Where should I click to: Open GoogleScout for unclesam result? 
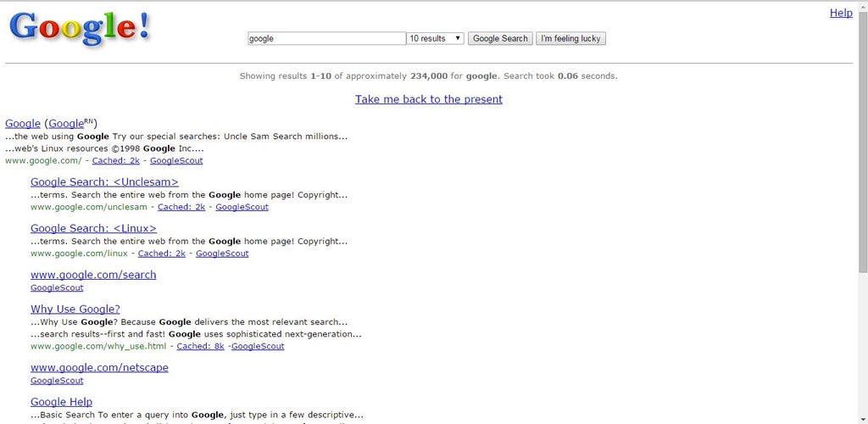point(242,207)
